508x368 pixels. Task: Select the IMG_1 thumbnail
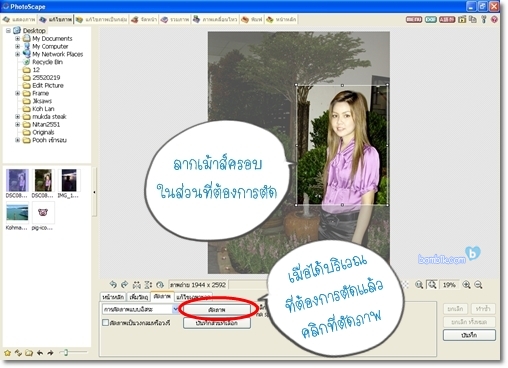tap(69, 183)
